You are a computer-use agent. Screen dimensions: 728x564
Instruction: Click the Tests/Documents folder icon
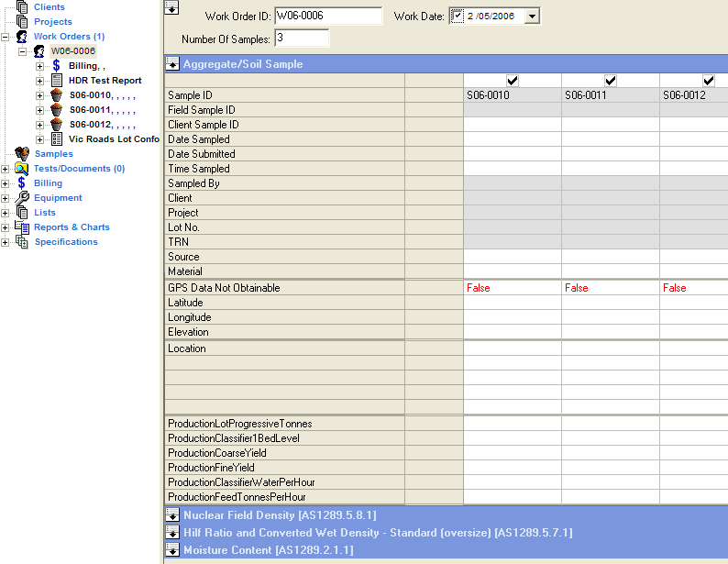point(22,169)
